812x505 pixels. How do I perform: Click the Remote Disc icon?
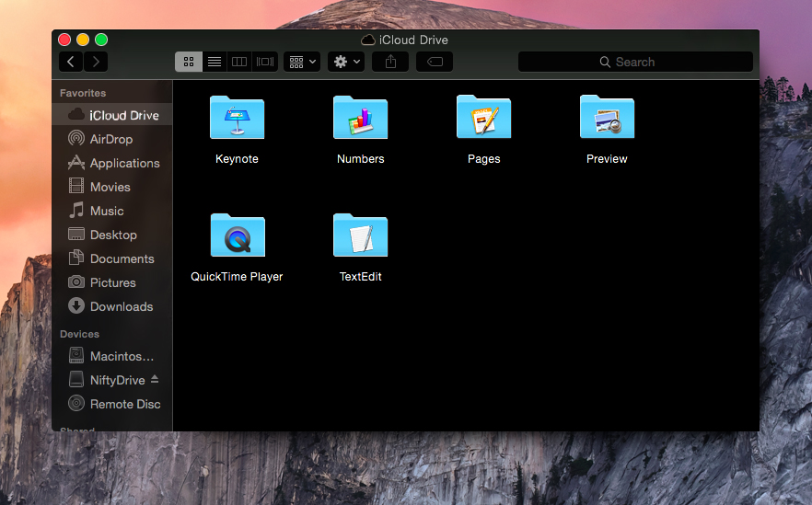pyautogui.click(x=76, y=403)
